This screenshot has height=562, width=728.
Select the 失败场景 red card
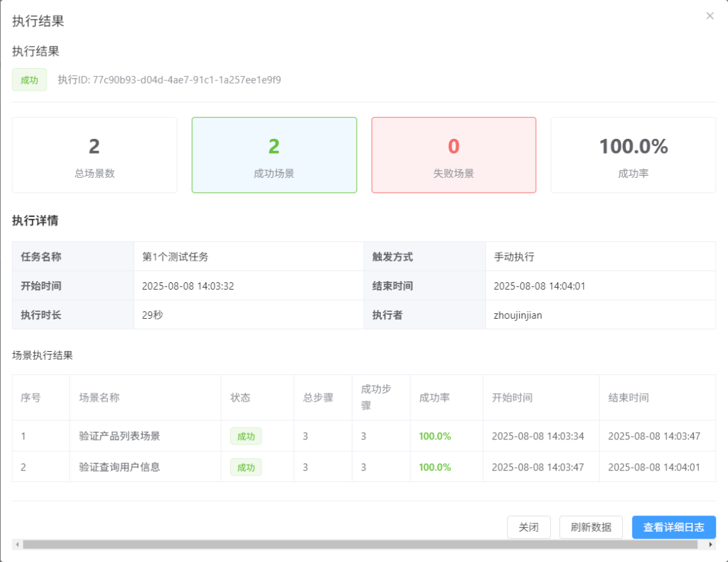pyautogui.click(x=454, y=155)
